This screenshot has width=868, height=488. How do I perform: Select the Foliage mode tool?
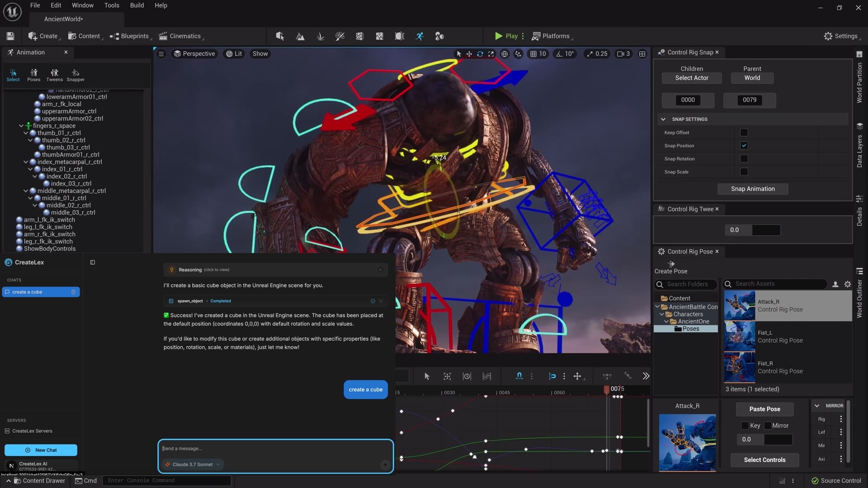320,36
